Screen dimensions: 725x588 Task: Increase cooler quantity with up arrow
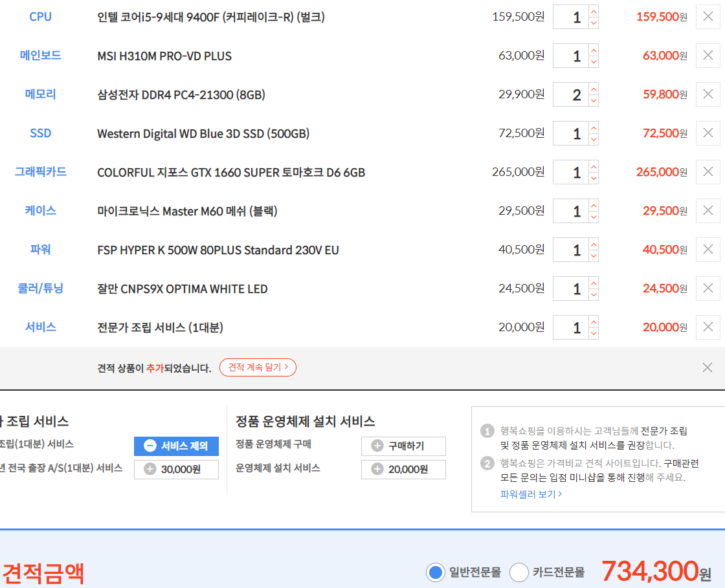594,283
